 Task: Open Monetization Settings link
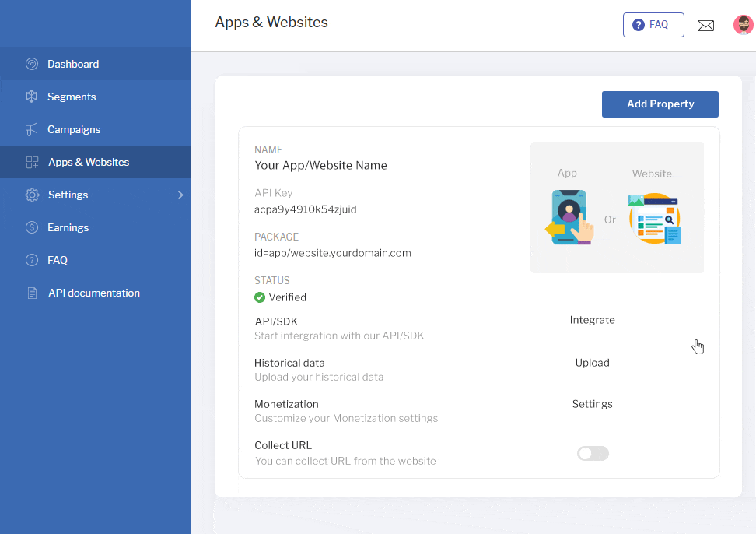tap(592, 404)
